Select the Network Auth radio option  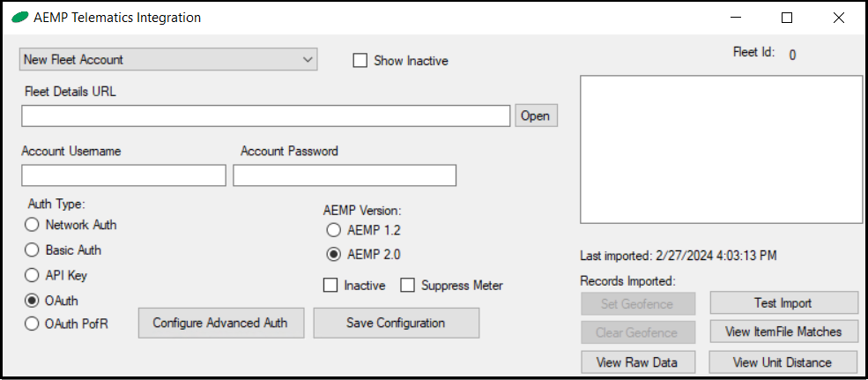[x=33, y=225]
